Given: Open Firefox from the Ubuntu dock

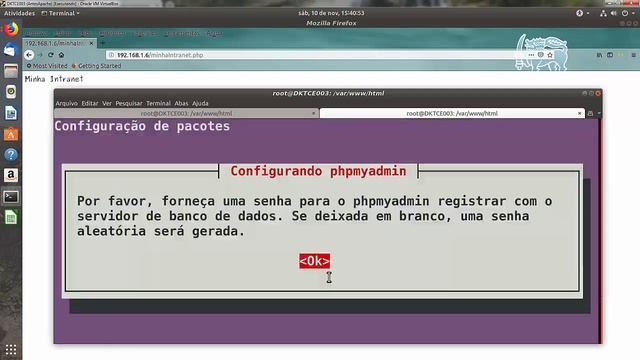Looking at the screenshot, I should click(x=11, y=29).
